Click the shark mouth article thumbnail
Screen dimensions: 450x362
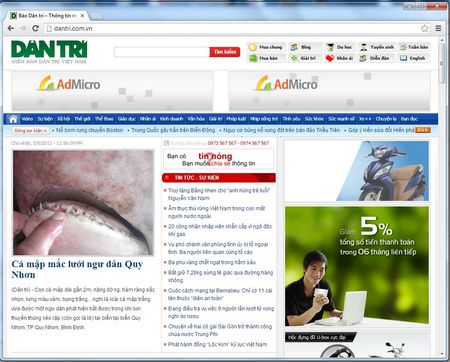pyautogui.click(x=83, y=203)
